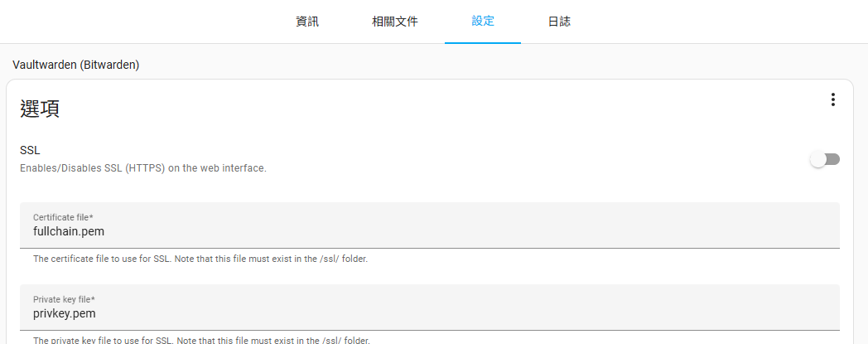
Task: Click the certificate file helper note
Action: [200, 259]
